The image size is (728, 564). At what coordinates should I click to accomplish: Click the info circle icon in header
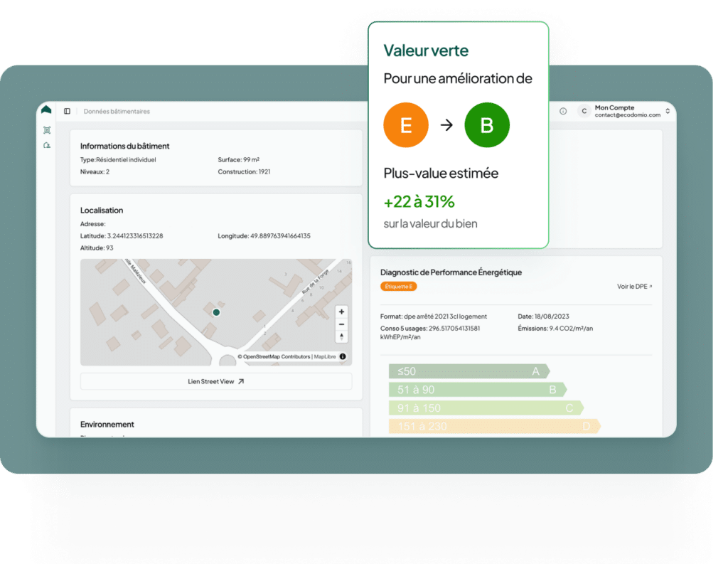563,111
